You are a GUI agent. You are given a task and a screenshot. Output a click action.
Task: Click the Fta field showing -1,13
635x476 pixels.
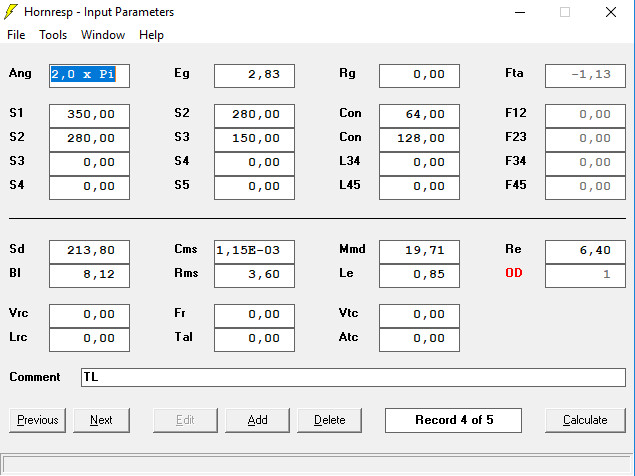(x=585, y=76)
